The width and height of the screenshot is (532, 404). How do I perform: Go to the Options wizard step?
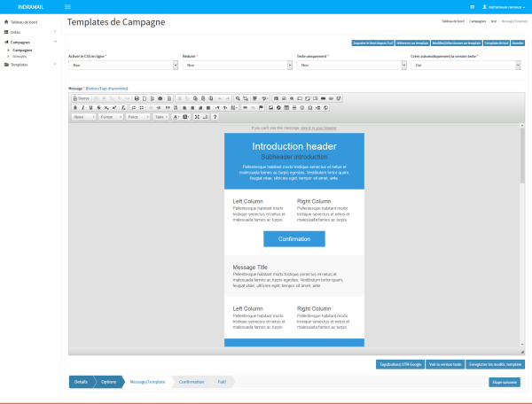click(x=109, y=382)
